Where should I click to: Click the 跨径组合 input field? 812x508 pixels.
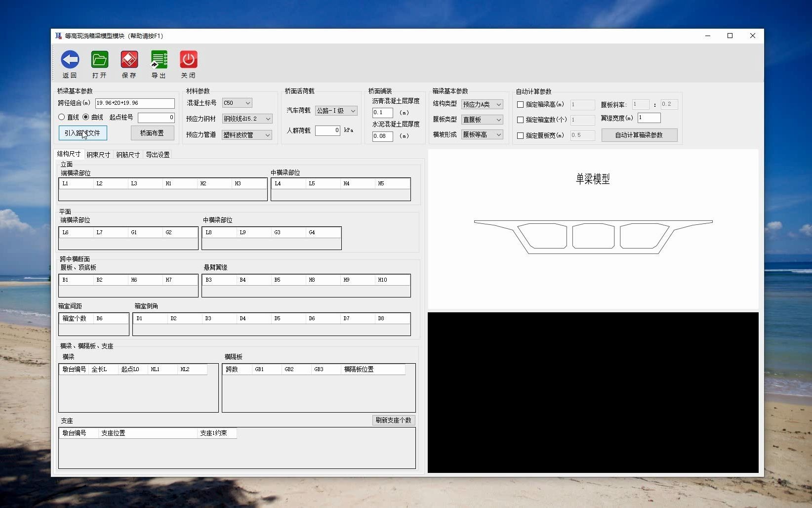(134, 103)
